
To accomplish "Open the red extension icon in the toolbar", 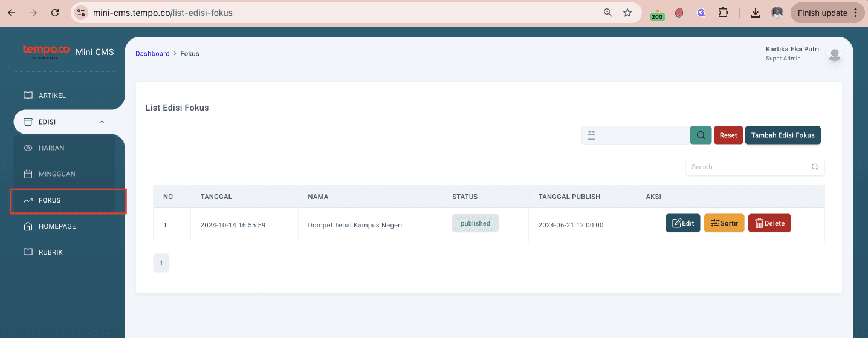I will 679,13.
